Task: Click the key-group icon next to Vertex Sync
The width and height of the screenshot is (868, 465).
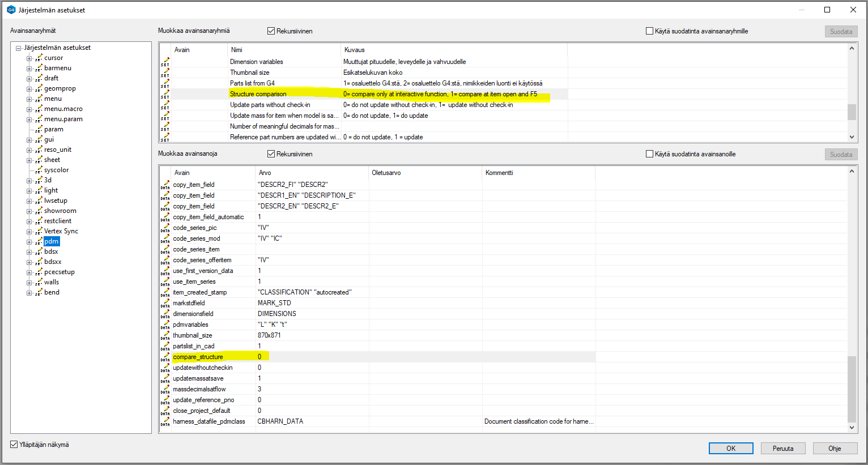Action: coord(39,231)
